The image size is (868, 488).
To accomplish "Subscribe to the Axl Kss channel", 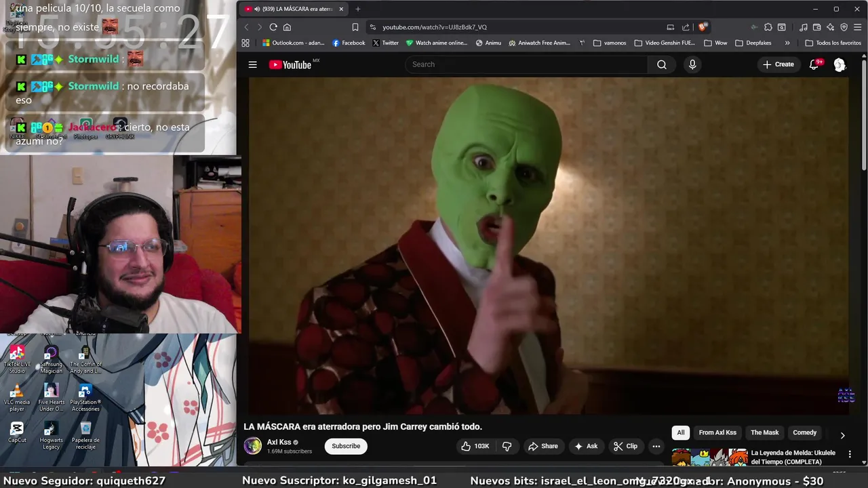I will click(x=346, y=446).
